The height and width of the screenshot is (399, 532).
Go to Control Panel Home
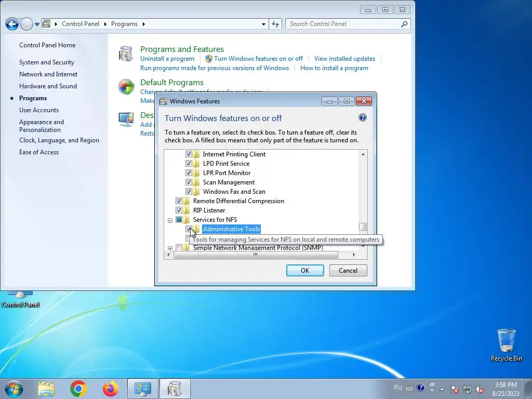47,45
